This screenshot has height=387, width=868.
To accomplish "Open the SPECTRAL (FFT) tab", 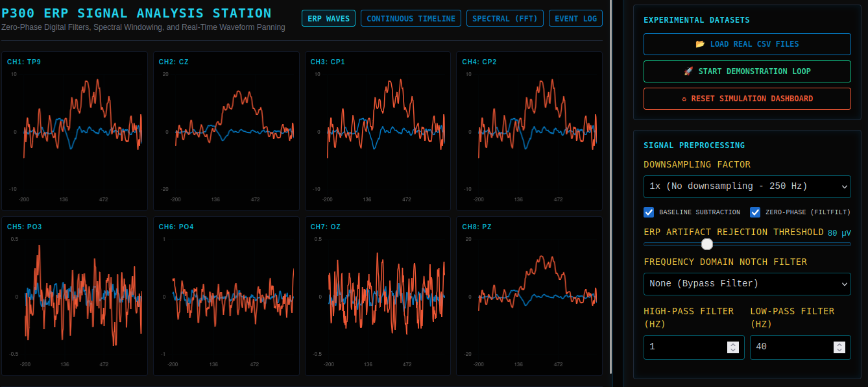I will (505, 19).
